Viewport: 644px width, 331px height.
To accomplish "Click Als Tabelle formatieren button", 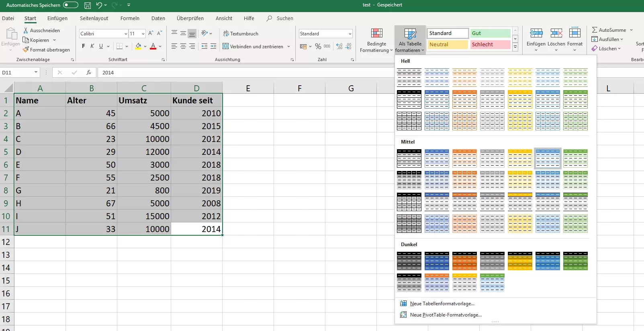I will click(x=410, y=40).
